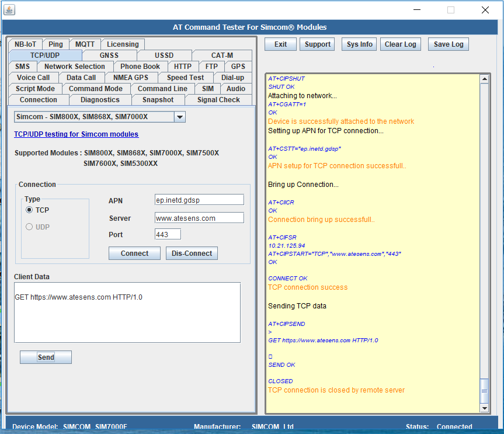Click the 'SEND OK' log line
Screen dimensions: 504x434
pos(281,365)
